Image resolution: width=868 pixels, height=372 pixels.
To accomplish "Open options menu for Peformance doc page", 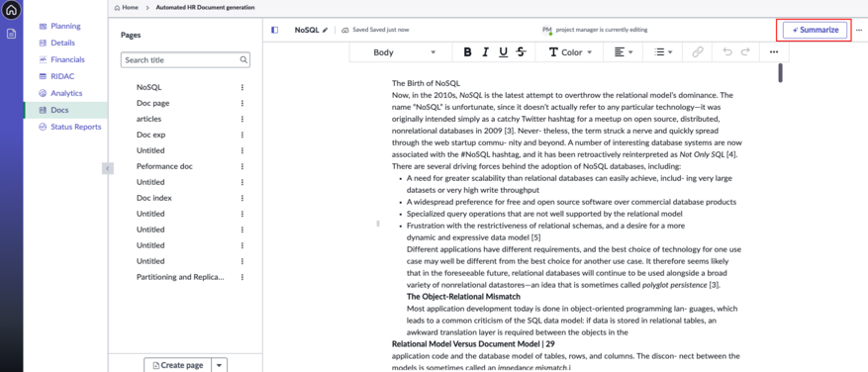I will click(241, 166).
